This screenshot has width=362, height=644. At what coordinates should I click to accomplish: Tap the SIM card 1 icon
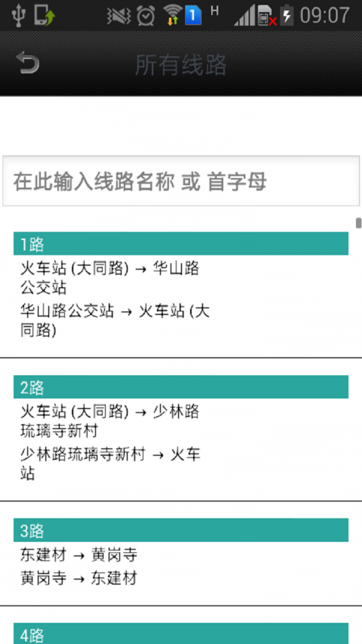pos(193,15)
